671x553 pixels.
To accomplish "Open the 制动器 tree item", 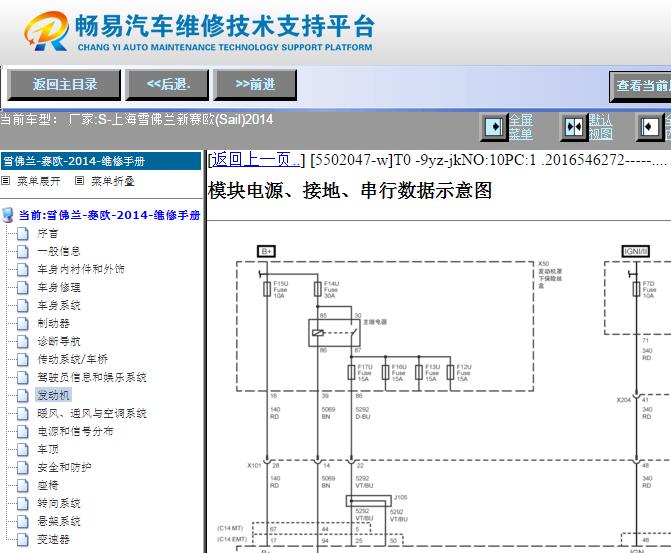I will coord(53,323).
